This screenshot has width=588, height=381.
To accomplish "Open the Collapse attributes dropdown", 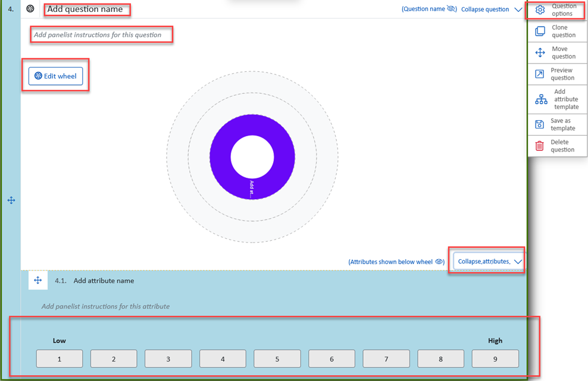I will click(x=488, y=262).
